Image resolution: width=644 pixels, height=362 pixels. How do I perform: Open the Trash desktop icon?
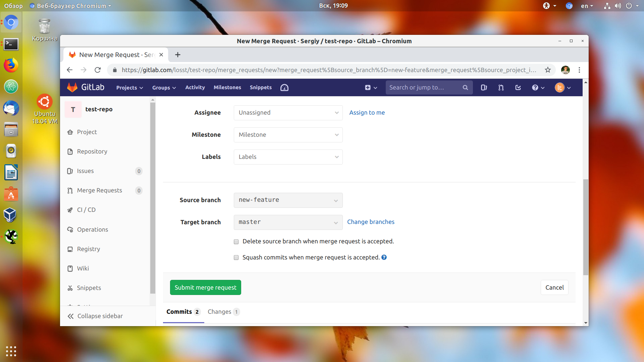tap(44, 30)
